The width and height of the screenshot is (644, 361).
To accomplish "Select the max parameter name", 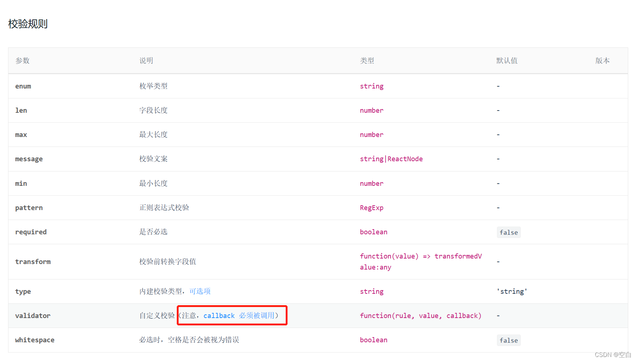I will pyautogui.click(x=21, y=135).
